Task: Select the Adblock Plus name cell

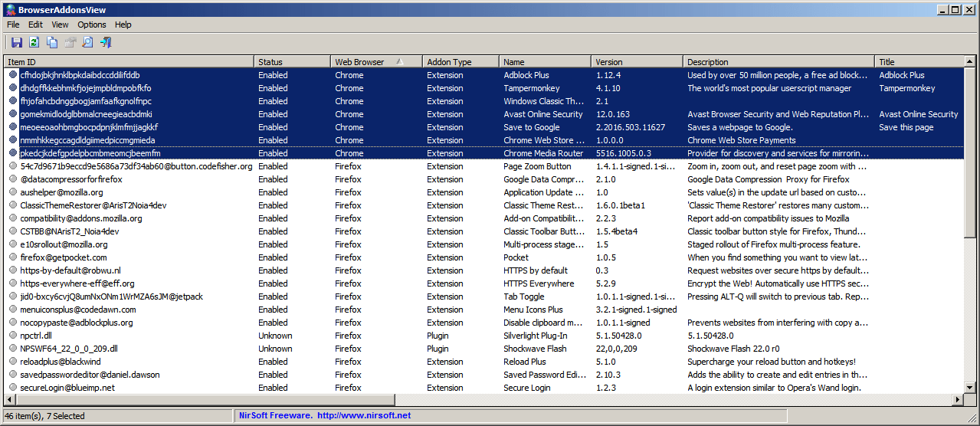Action: 526,75
